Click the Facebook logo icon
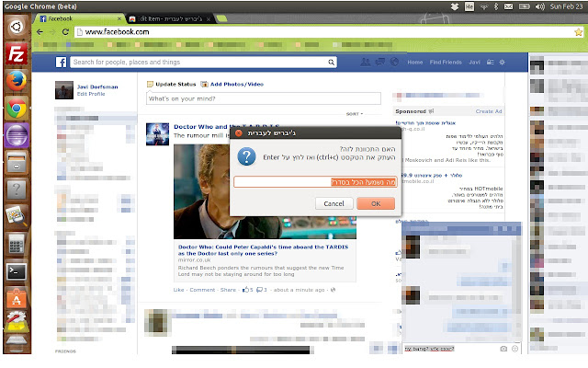This screenshot has height=368, width=588. click(x=61, y=62)
